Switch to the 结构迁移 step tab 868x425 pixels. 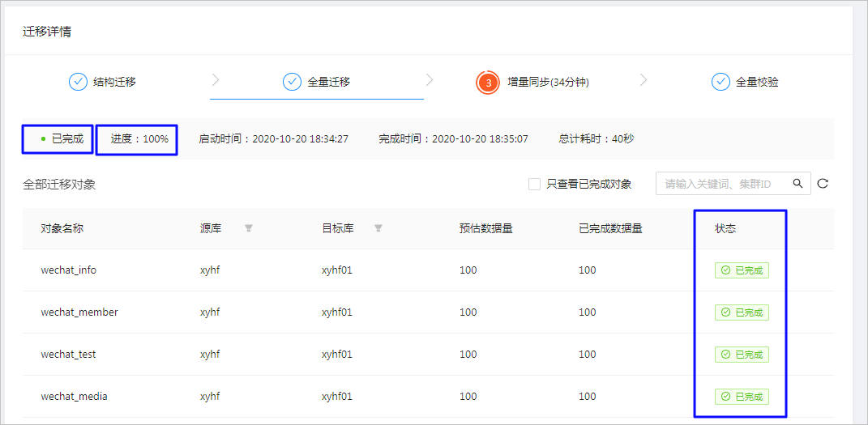pos(102,83)
